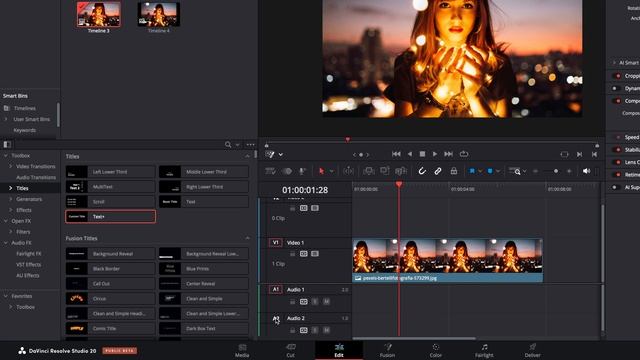Select the Call Out Fusion title
640x360 pixels.
[x=110, y=284]
